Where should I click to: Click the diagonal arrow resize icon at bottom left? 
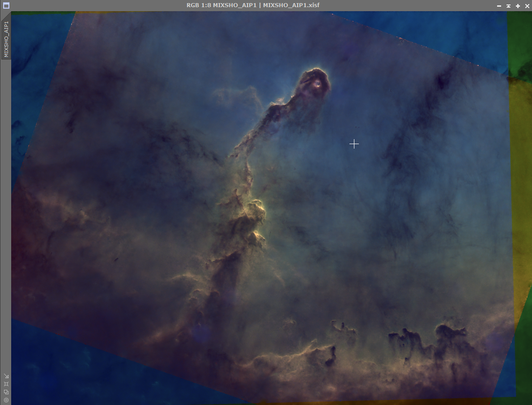pyautogui.click(x=6, y=376)
